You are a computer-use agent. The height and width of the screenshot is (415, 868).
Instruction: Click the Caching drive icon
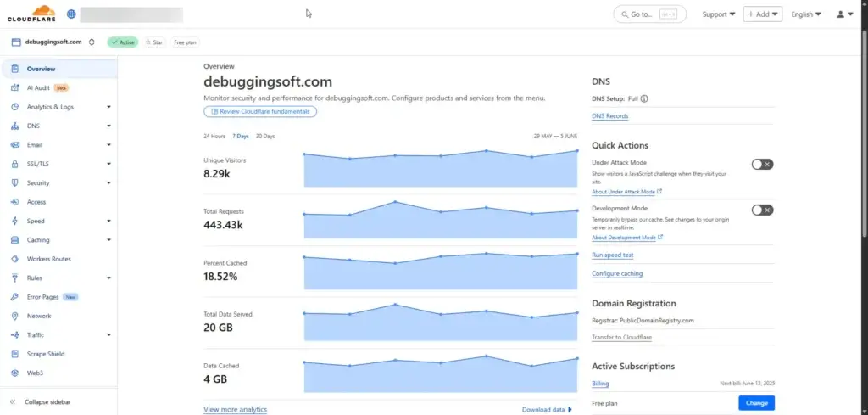point(15,240)
